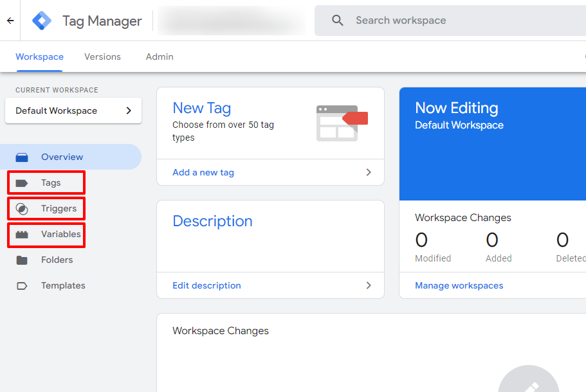Switch to the Versions tab

pyautogui.click(x=102, y=57)
